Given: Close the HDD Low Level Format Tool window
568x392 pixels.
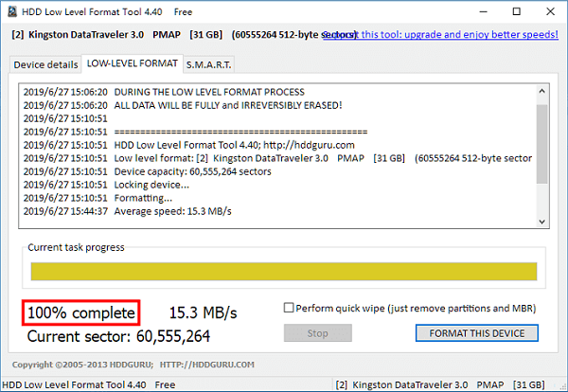Looking at the screenshot, I should click(550, 11).
